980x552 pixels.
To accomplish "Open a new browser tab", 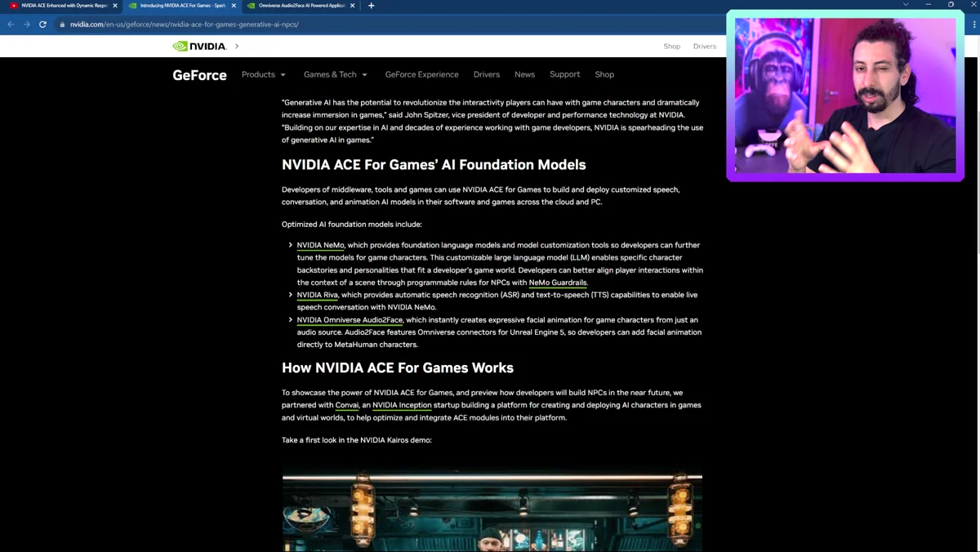I will coord(371,6).
